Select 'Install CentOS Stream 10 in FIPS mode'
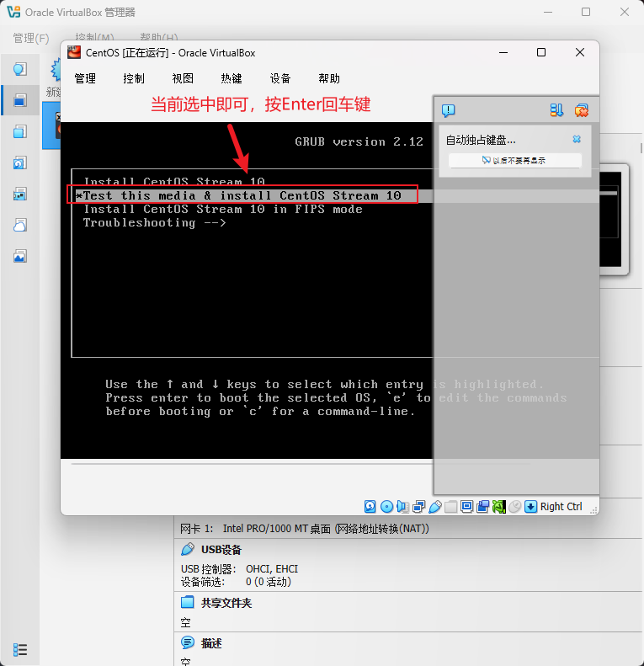The height and width of the screenshot is (666, 644). (223, 209)
